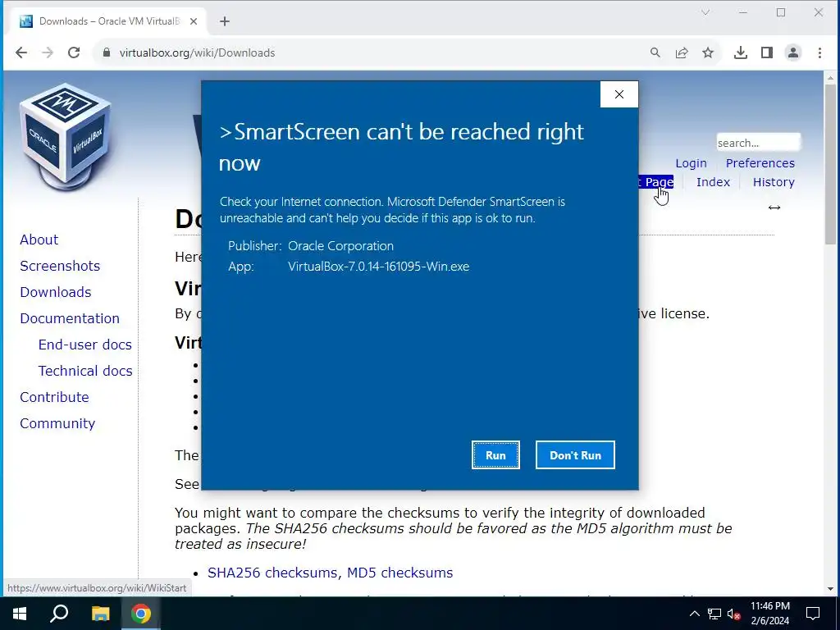Click the site search box
The height and width of the screenshot is (630, 840).
tap(758, 143)
